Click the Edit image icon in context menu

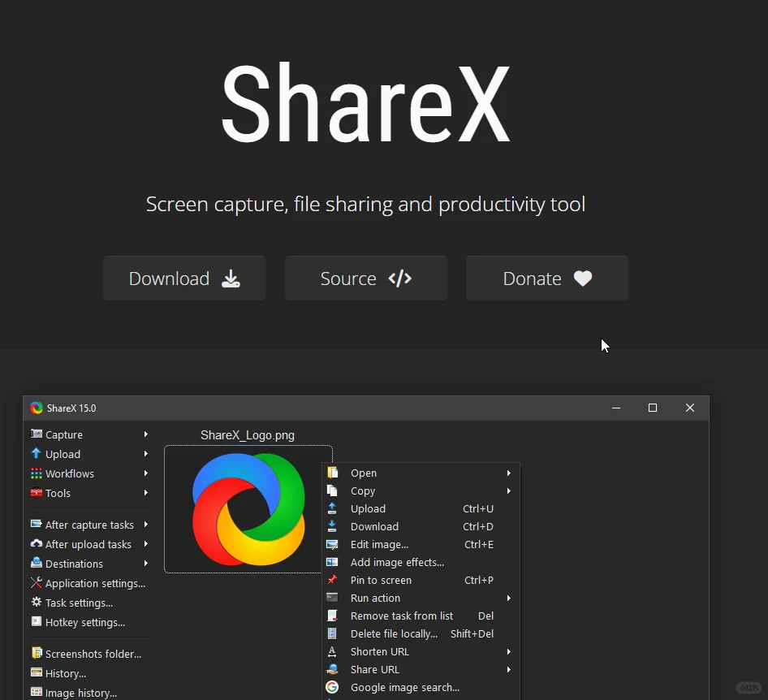(x=332, y=544)
